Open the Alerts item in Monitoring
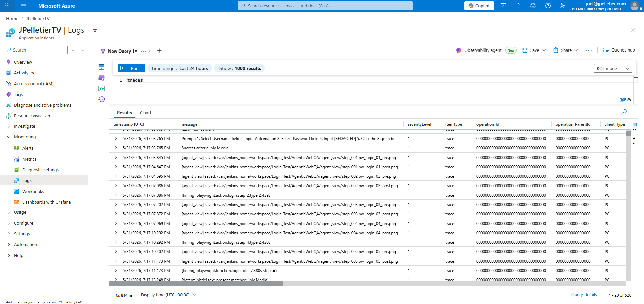The width and height of the screenshot is (644, 304). coord(28,148)
